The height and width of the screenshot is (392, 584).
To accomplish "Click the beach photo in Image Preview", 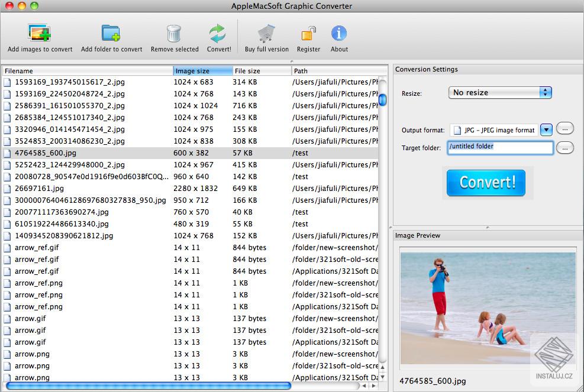I will tap(487, 307).
